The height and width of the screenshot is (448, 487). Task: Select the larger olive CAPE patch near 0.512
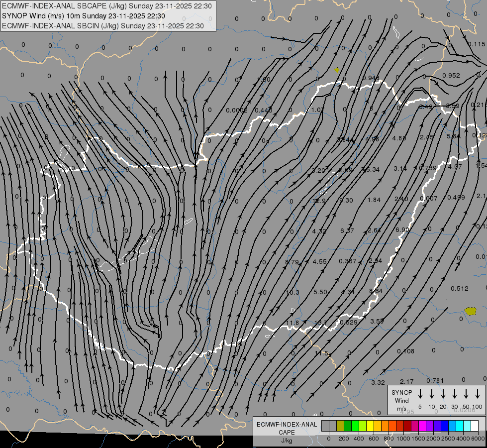[x=471, y=311]
